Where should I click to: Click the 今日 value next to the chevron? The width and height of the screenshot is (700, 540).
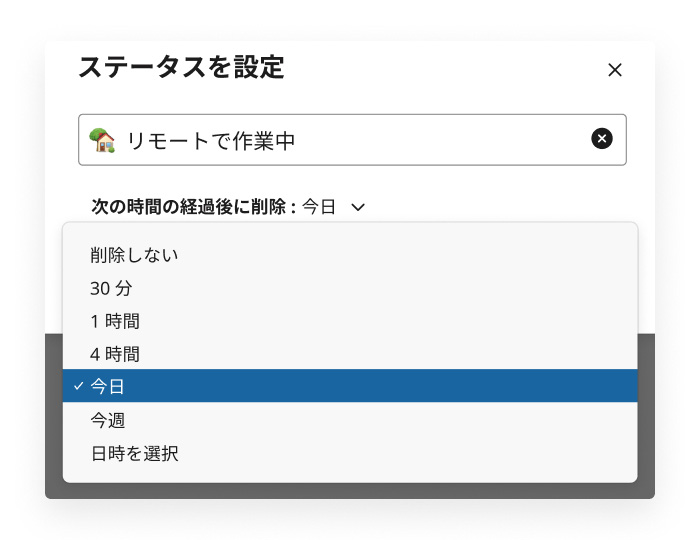(x=319, y=207)
